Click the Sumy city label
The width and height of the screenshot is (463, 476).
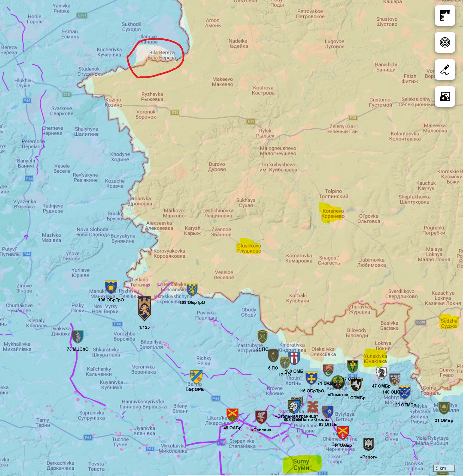coord(301,464)
